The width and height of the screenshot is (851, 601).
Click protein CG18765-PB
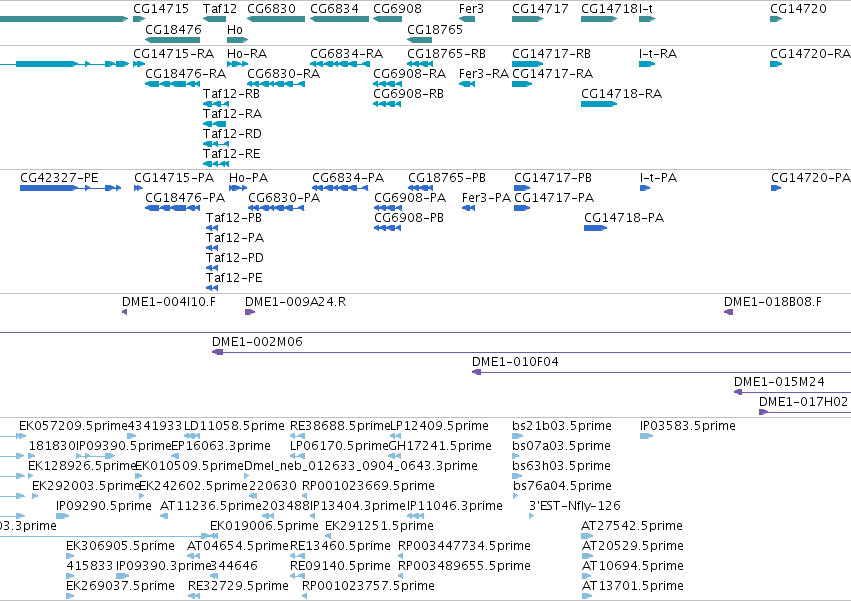click(x=447, y=178)
